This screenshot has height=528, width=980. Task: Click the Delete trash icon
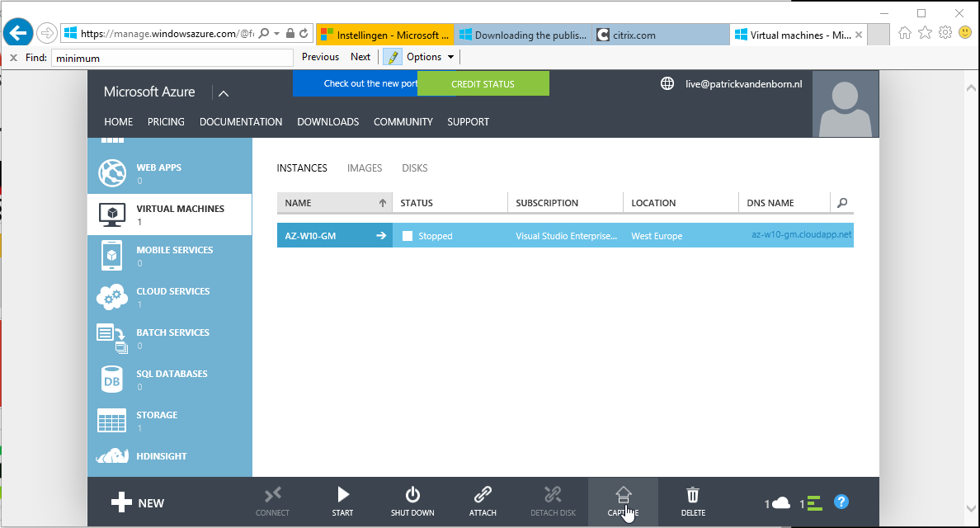coord(693,495)
